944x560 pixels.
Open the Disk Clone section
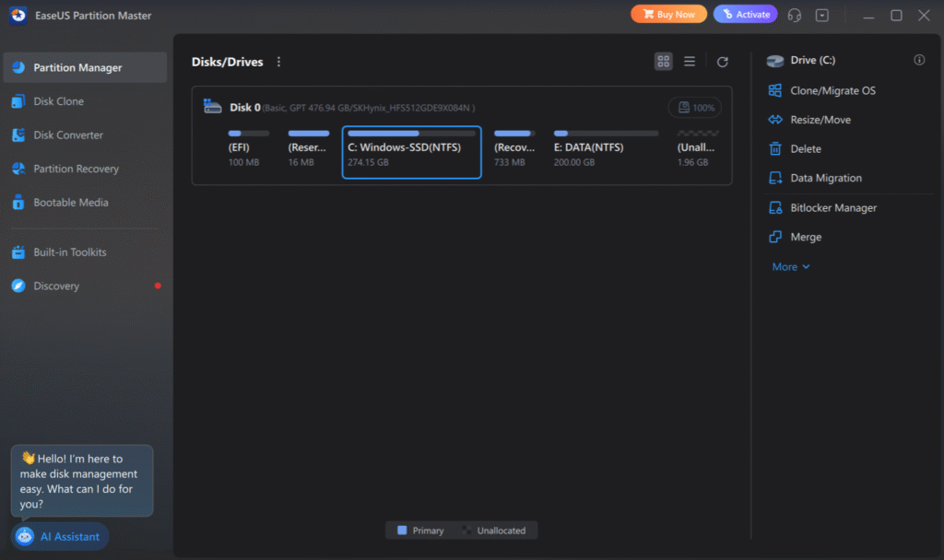click(59, 101)
